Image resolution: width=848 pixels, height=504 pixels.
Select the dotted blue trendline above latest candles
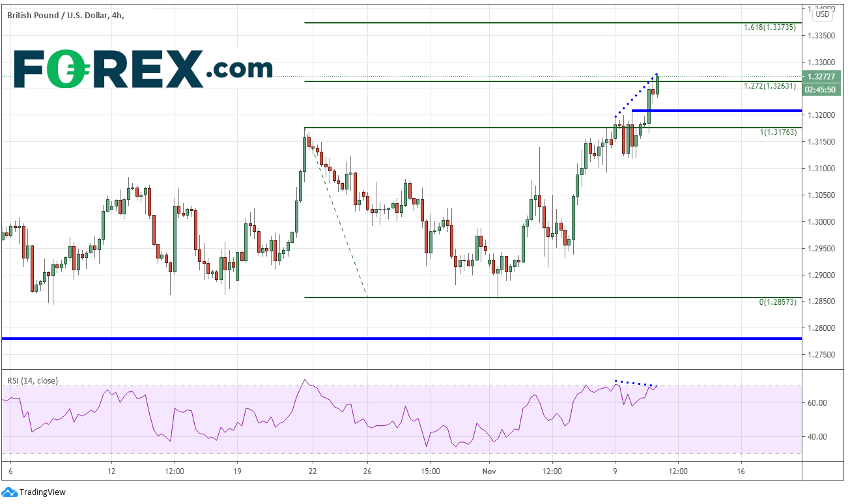(636, 96)
